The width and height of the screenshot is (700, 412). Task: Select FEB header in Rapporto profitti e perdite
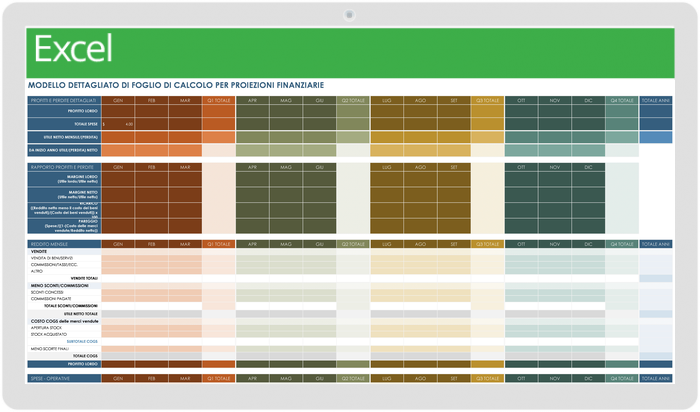(151, 167)
